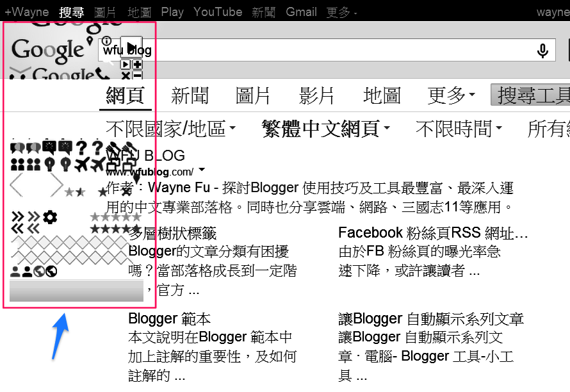Click snippet text 加上註解的重要性，及如何
Image resolution: width=570 pixels, height=392 pixels.
212,356
